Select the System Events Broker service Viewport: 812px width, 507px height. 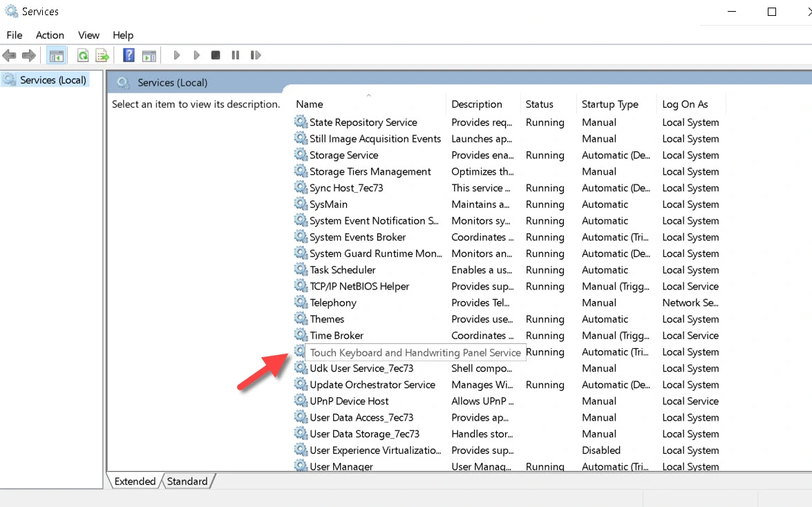357,237
